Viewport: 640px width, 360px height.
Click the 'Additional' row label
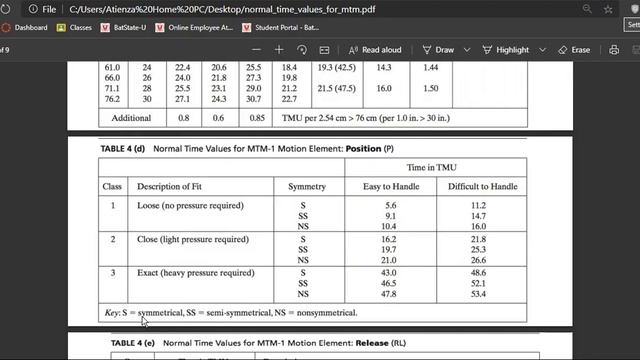click(131, 118)
